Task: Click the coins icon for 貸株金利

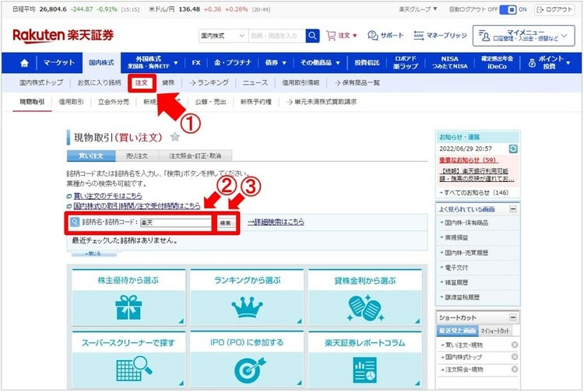Action: (x=365, y=307)
